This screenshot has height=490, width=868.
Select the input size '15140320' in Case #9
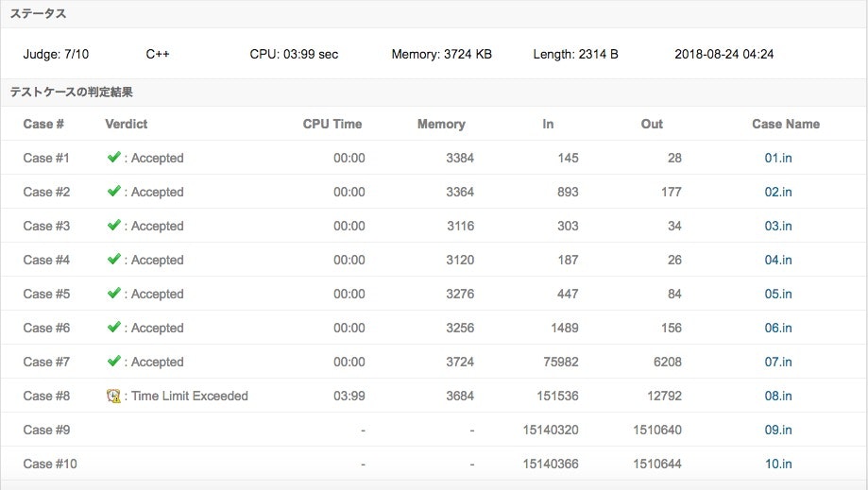[551, 431]
